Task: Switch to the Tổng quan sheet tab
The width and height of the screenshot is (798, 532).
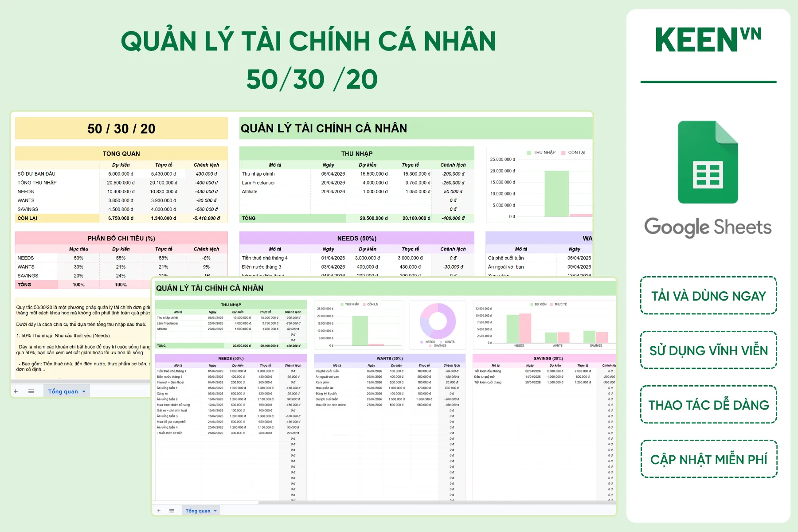Action: [x=199, y=511]
